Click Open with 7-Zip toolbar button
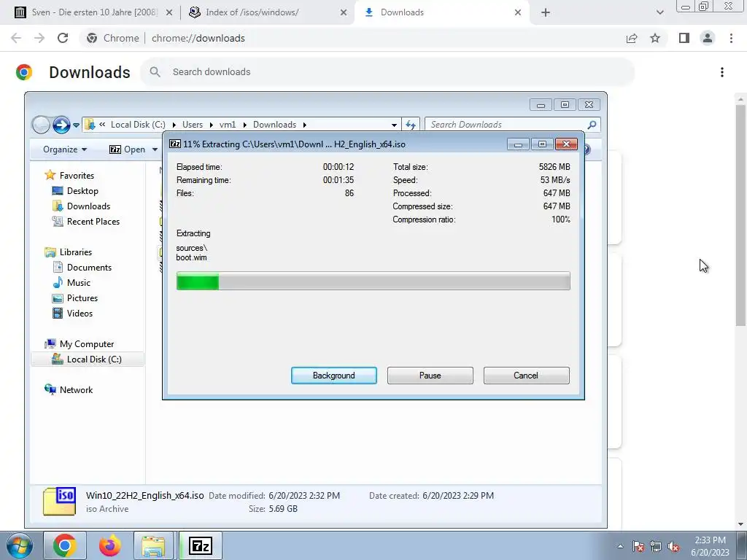747x560 pixels. (x=128, y=149)
